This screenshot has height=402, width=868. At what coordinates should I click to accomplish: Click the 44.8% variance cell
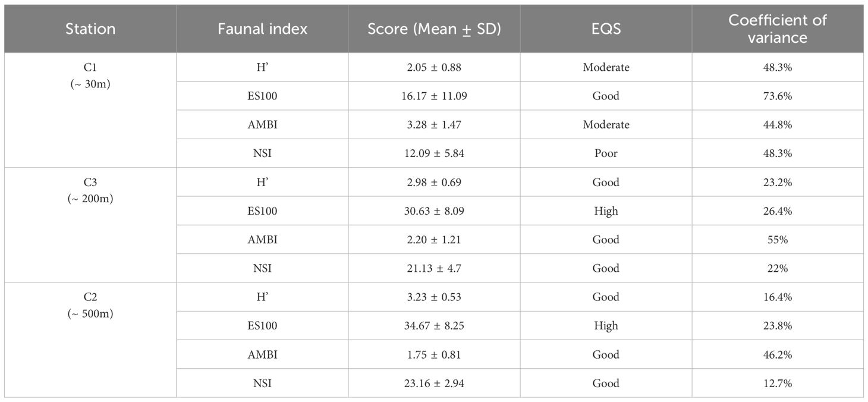tap(778, 125)
